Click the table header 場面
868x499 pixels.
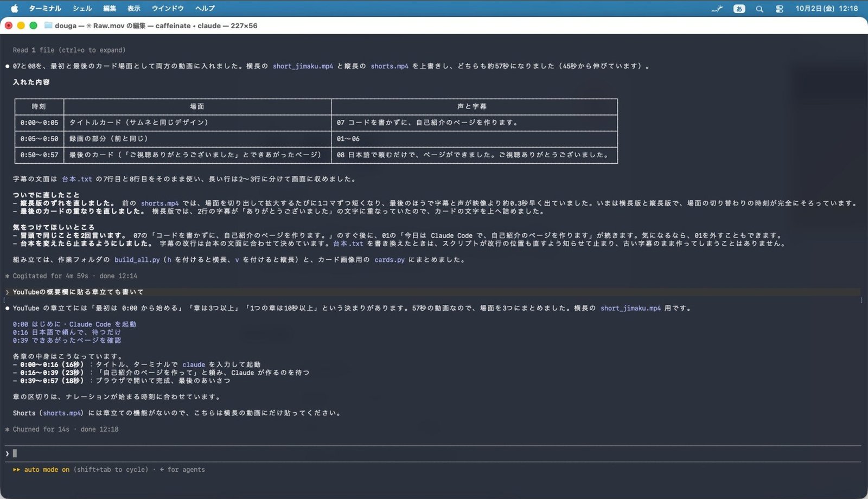click(x=197, y=106)
